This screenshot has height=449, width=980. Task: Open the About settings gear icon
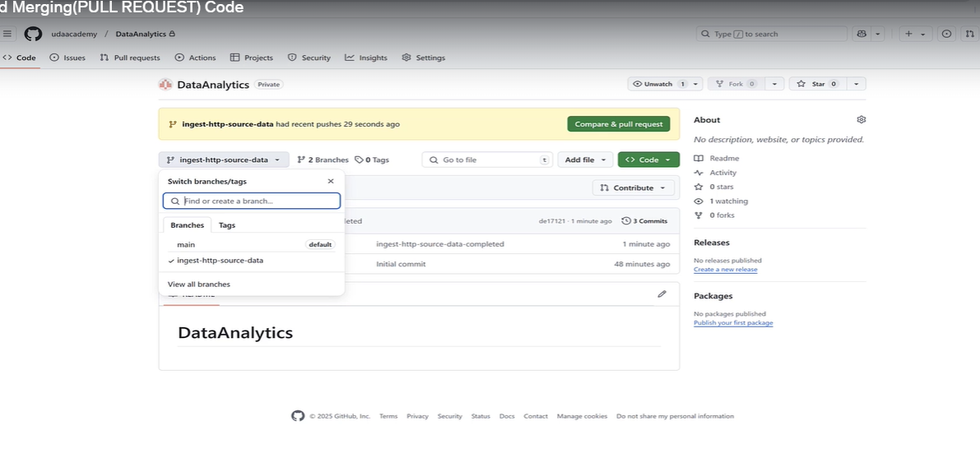coord(862,119)
